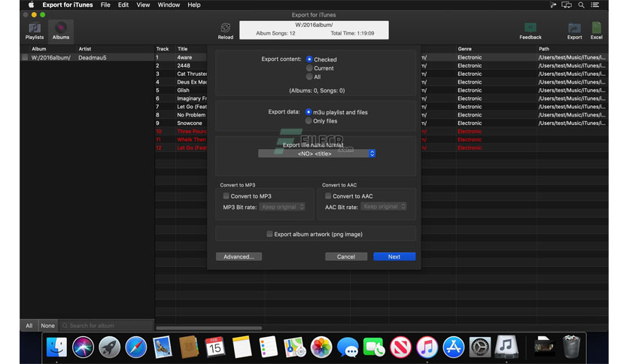This screenshot has width=629, height=364.
Task: Click the Export toolbar icon
Action: [x=574, y=32]
